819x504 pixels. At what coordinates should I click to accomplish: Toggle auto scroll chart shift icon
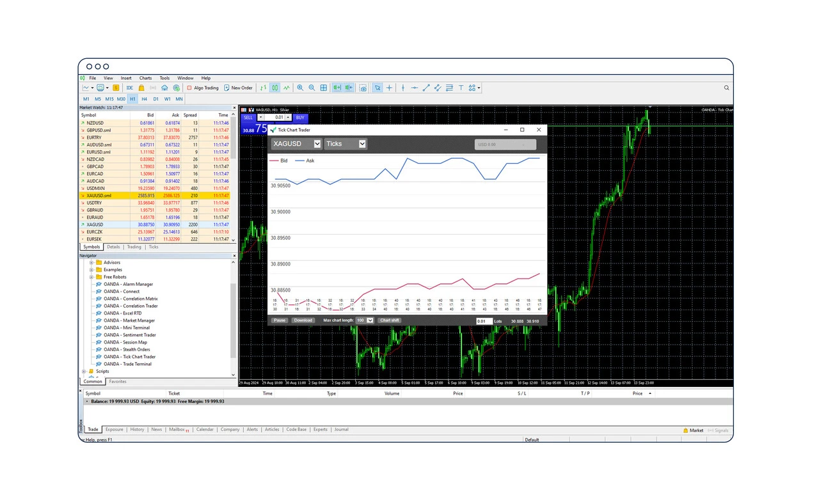coord(337,88)
